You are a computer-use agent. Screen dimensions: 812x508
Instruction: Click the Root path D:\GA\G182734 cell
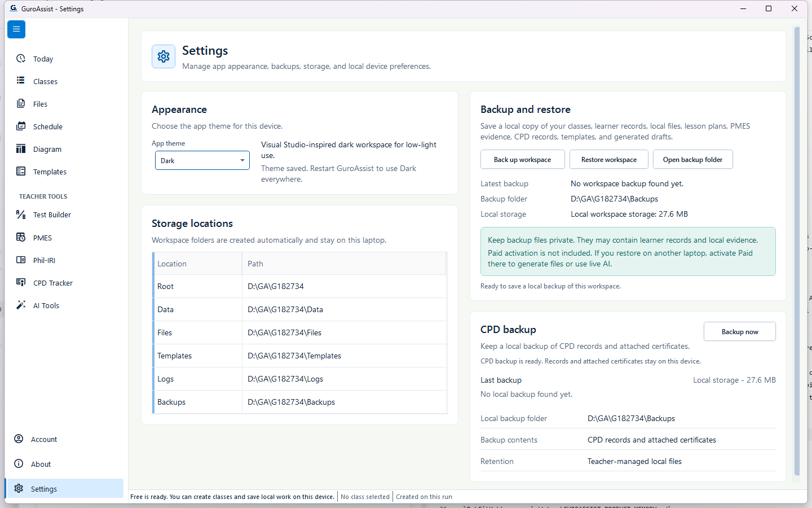344,286
